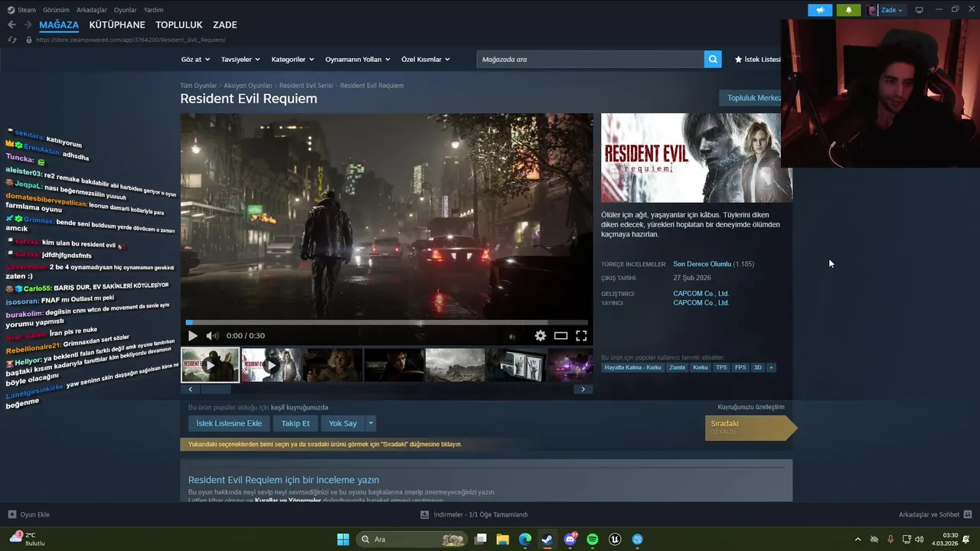This screenshot has height=551, width=980.
Task: Enter fullscreen on the trailer video
Action: 581,335
